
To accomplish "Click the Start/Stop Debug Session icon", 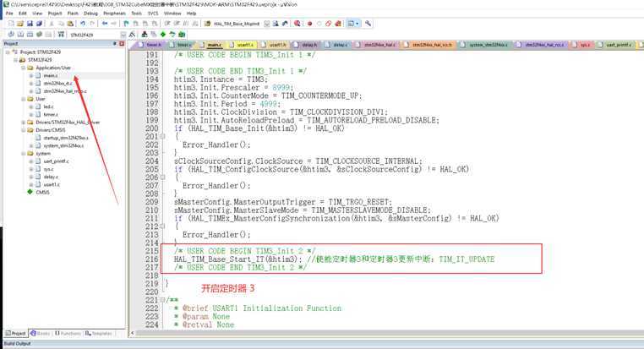I will (x=297, y=24).
